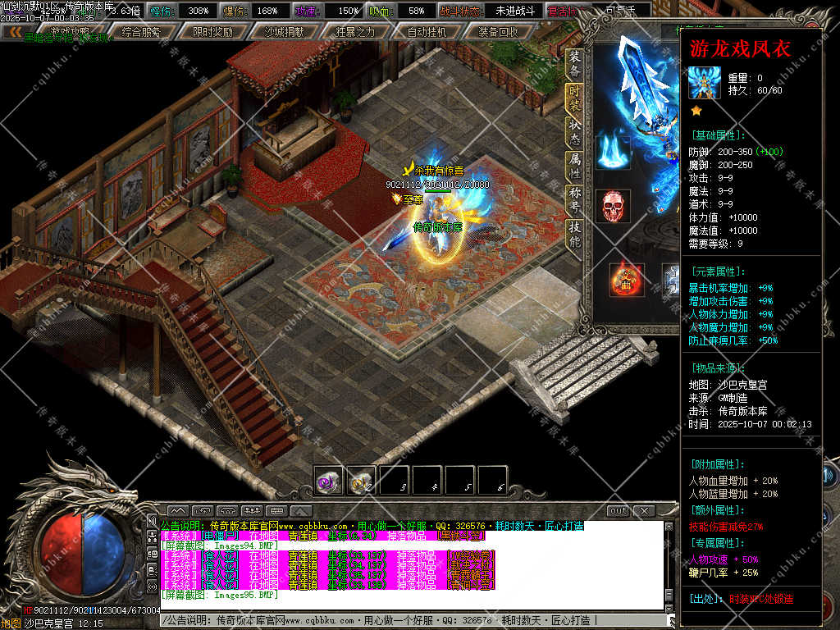
Task: Expand chat window with up-arrow button
Action: [300, 511]
